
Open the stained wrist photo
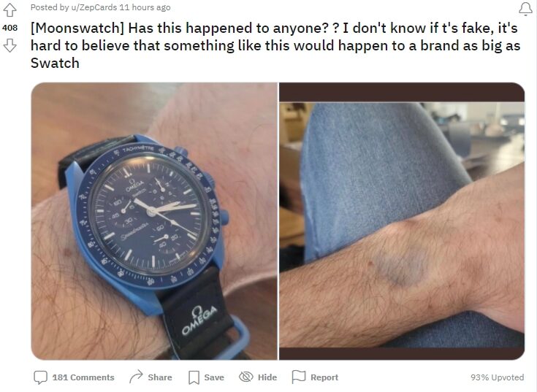click(x=402, y=221)
